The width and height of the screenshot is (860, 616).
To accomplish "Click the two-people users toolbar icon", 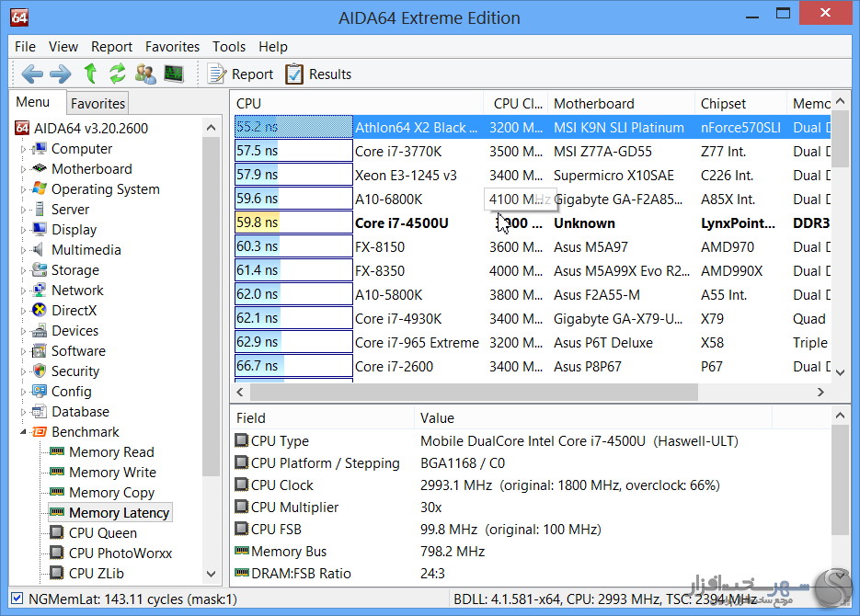I will [145, 74].
